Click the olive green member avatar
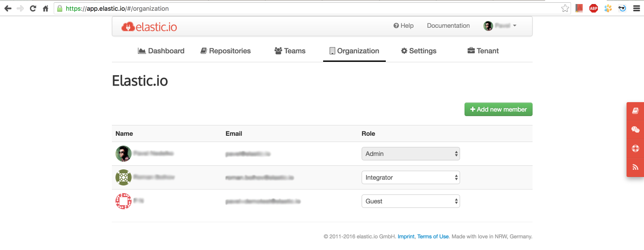Image resolution: width=644 pixels, height=250 pixels. point(124,177)
